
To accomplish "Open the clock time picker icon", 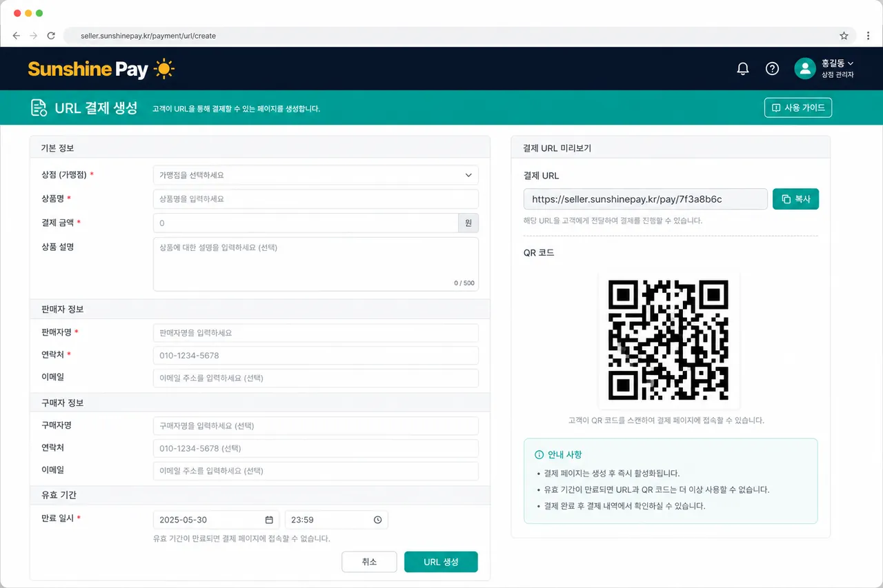I will 377,520.
